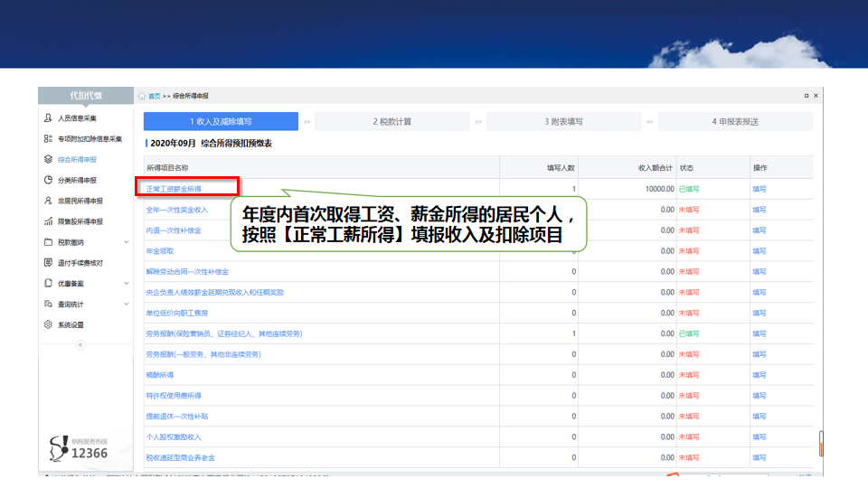The height and width of the screenshot is (488, 868).
Task: Click the 退付手续费核对 sidebar icon
Action: 48,262
